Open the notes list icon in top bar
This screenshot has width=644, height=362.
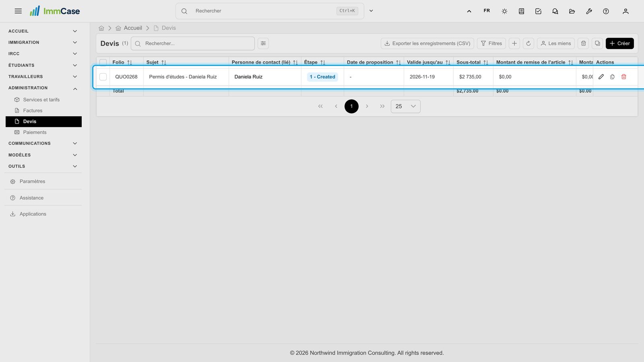tap(521, 11)
